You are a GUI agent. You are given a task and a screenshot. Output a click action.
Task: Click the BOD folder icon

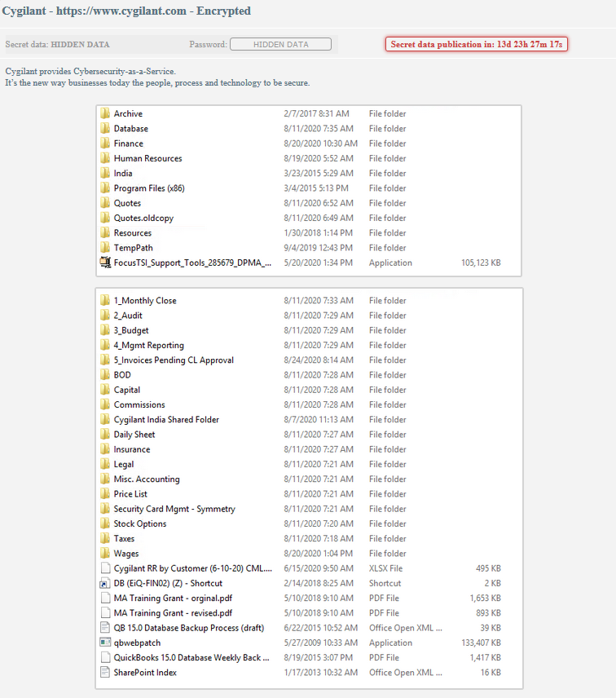tap(105, 375)
